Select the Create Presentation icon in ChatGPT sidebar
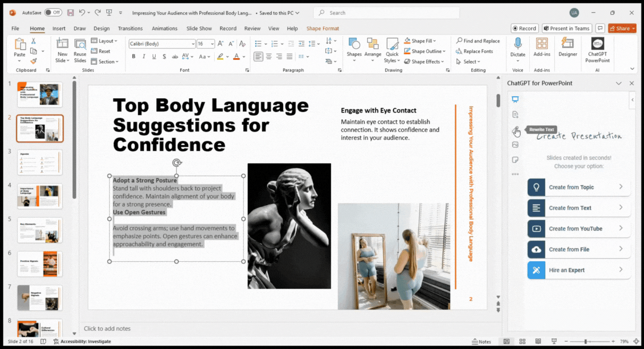 click(515, 99)
